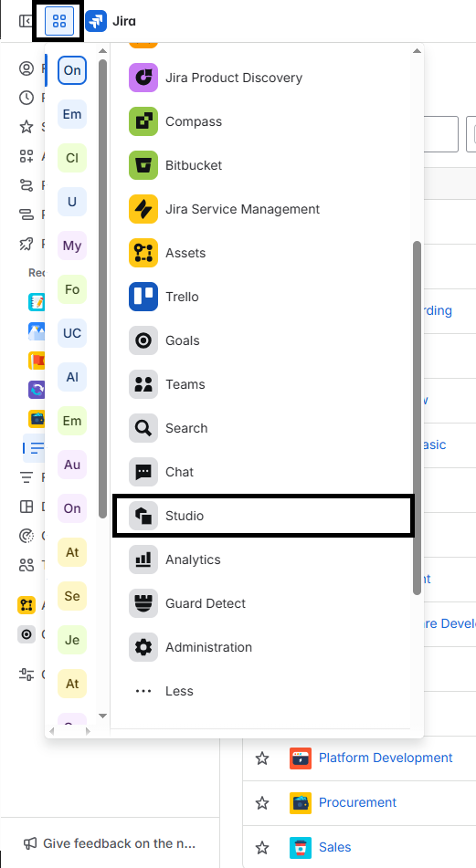Screen dimensions: 476x868
Task: Click the app list vertical scrollbar thumb
Action: coord(418,418)
